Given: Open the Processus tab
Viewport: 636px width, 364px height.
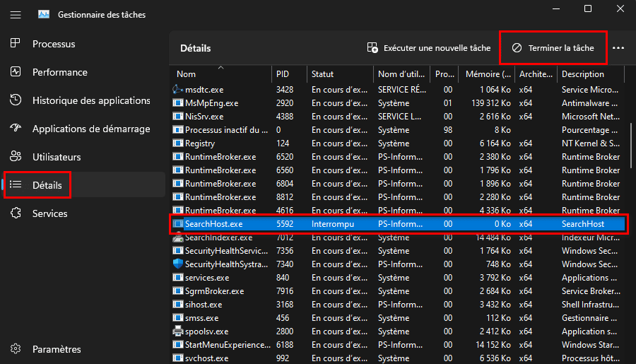Looking at the screenshot, I should tap(84, 44).
